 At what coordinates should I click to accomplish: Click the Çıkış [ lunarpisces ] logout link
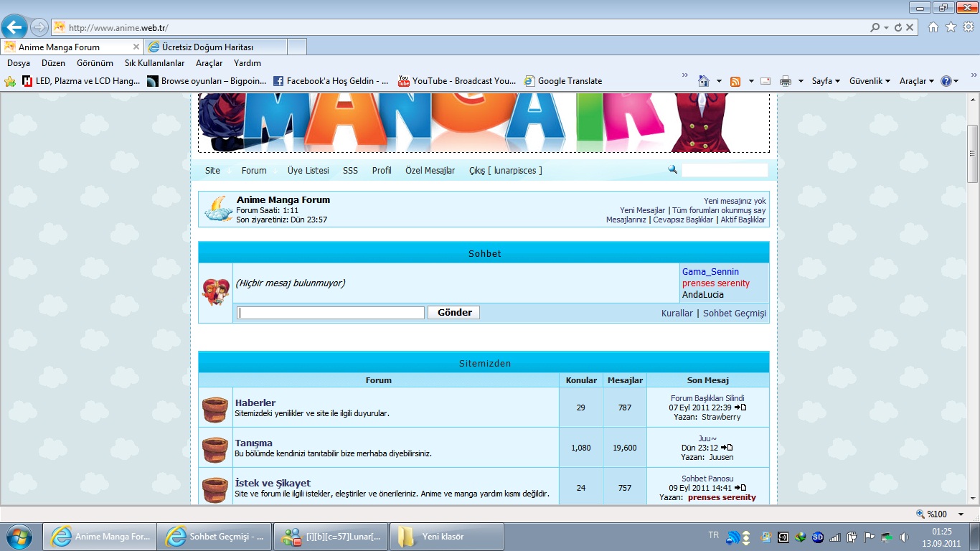coord(506,171)
